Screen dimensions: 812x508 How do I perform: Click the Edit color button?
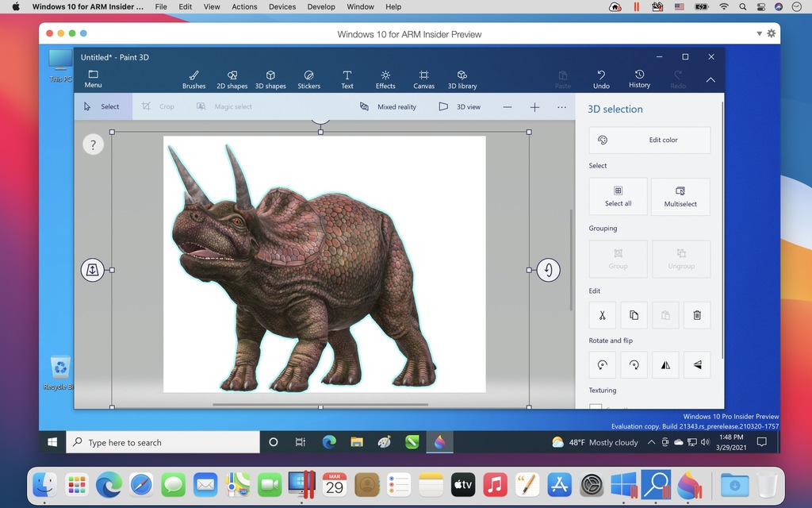pos(649,140)
